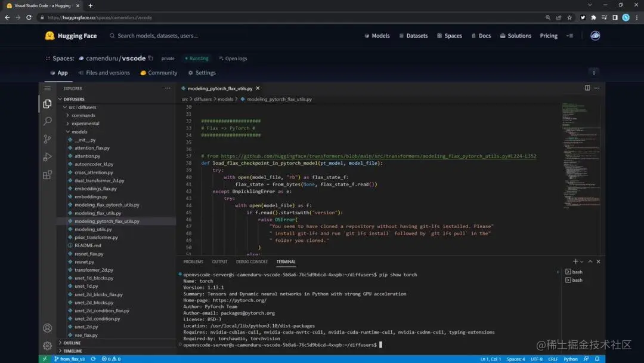Open the Source Control view

tap(47, 139)
